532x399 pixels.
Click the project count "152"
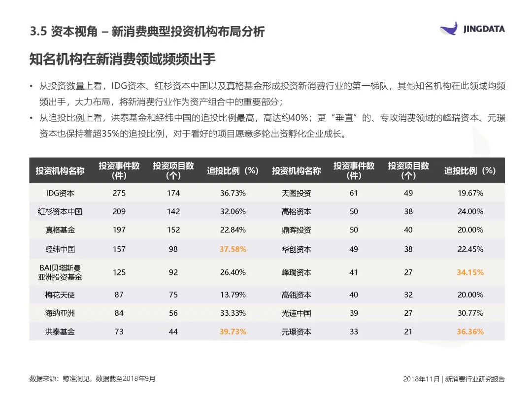[x=173, y=230]
